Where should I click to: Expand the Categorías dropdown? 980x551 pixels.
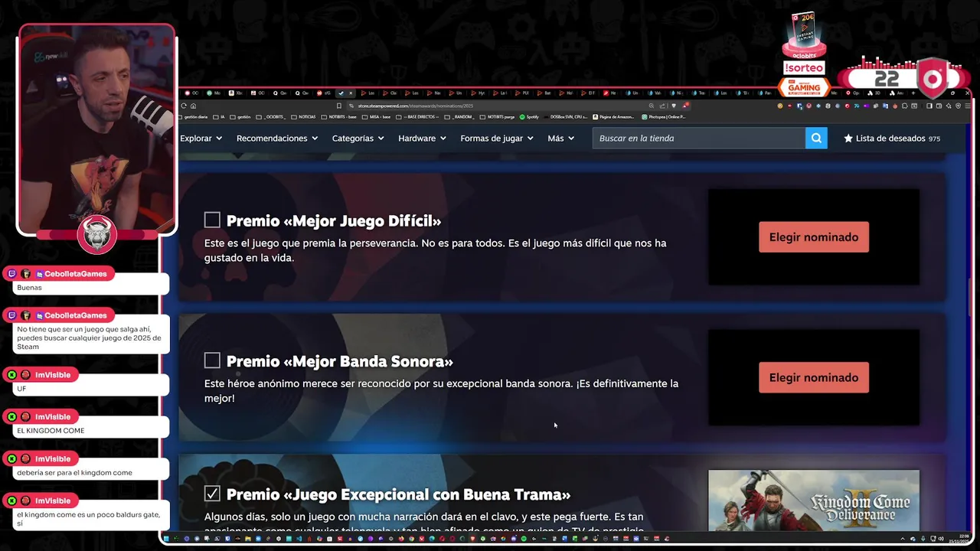tap(358, 139)
